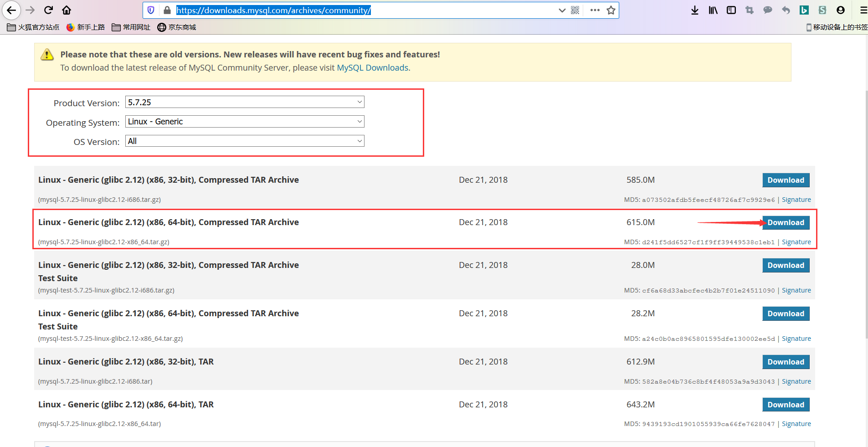Reload the page with refresh icon

point(49,10)
